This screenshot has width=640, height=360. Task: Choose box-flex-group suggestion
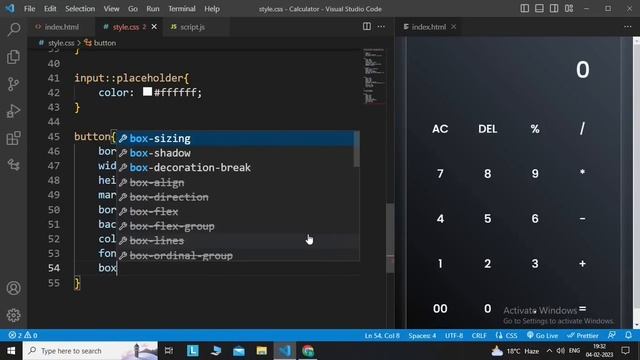(x=235, y=226)
